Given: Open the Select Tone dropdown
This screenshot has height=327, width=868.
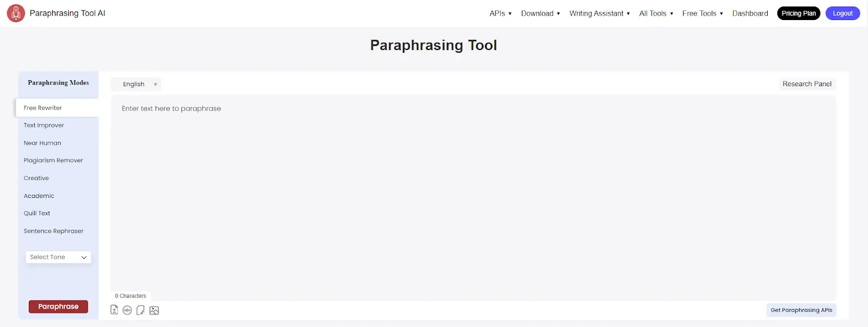Looking at the screenshot, I should 58,257.
